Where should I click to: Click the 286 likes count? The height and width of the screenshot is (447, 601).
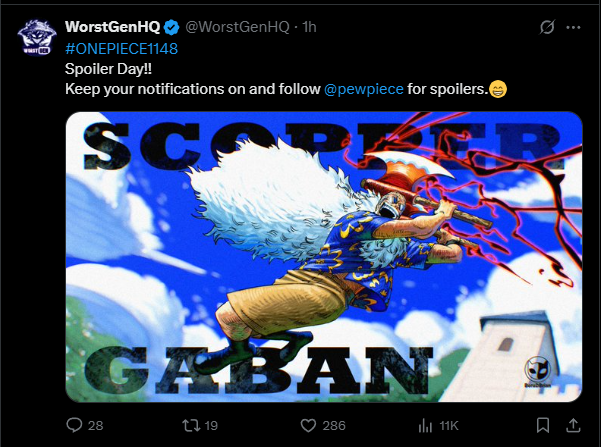(x=334, y=426)
